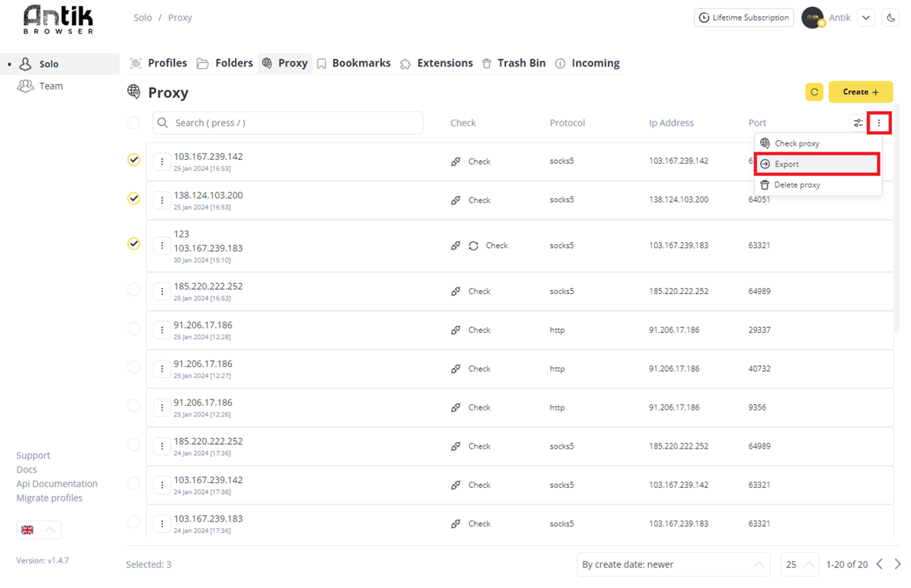Open row menu for 91.206.17.186 port 9356
Viewport: 911px width, 588px height.
tap(162, 407)
